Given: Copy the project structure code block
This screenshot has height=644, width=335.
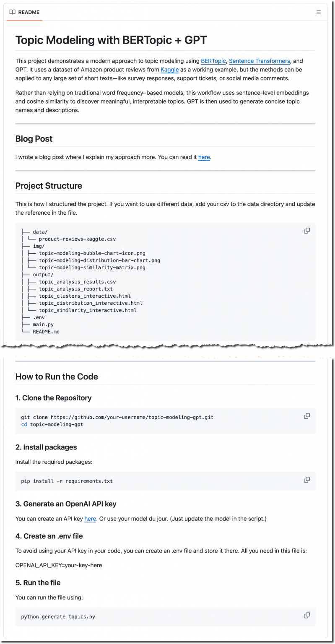Looking at the screenshot, I should point(306,230).
